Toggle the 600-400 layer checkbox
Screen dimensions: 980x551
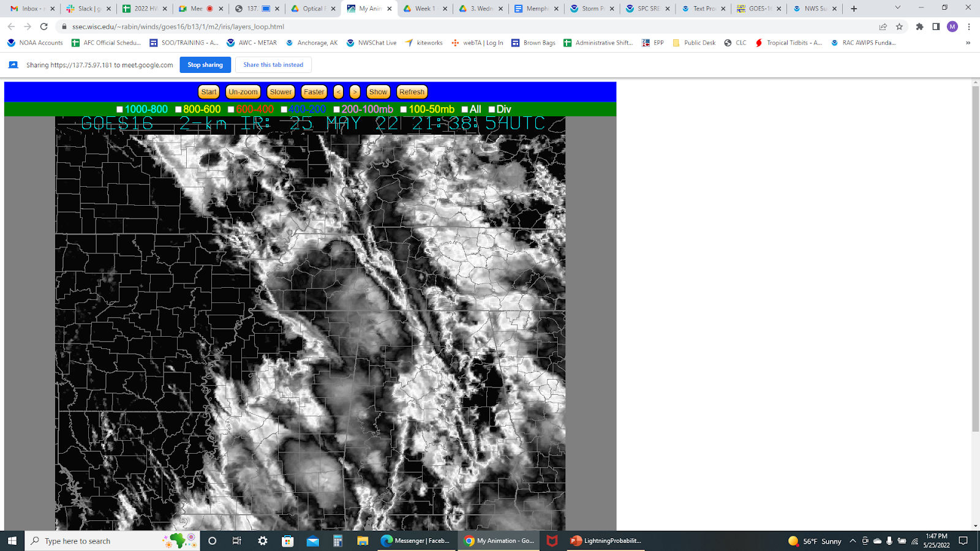231,110
